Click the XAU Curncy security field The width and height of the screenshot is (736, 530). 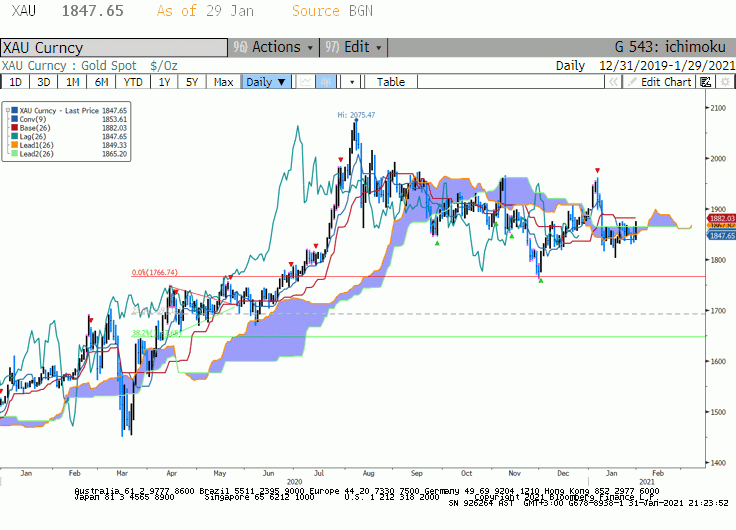114,48
